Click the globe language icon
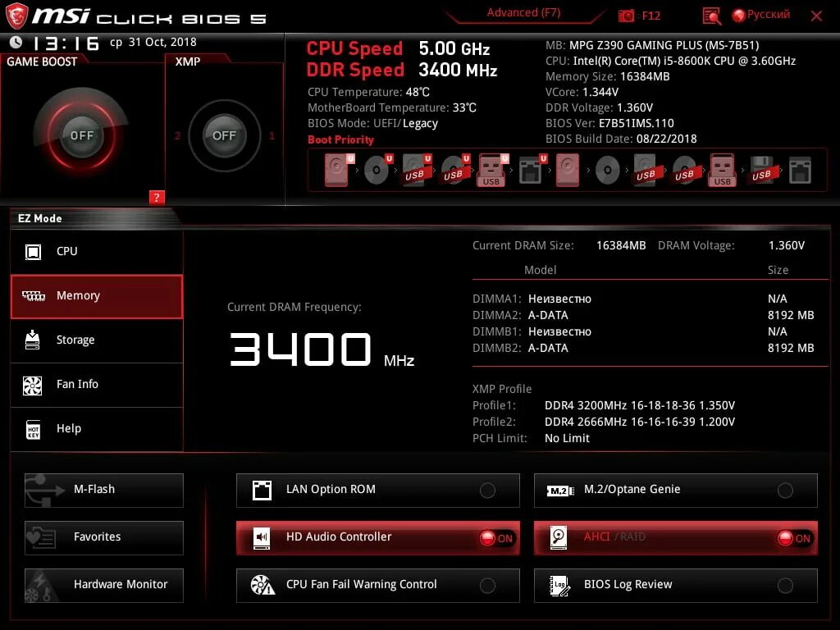The height and width of the screenshot is (630, 840). (x=739, y=16)
